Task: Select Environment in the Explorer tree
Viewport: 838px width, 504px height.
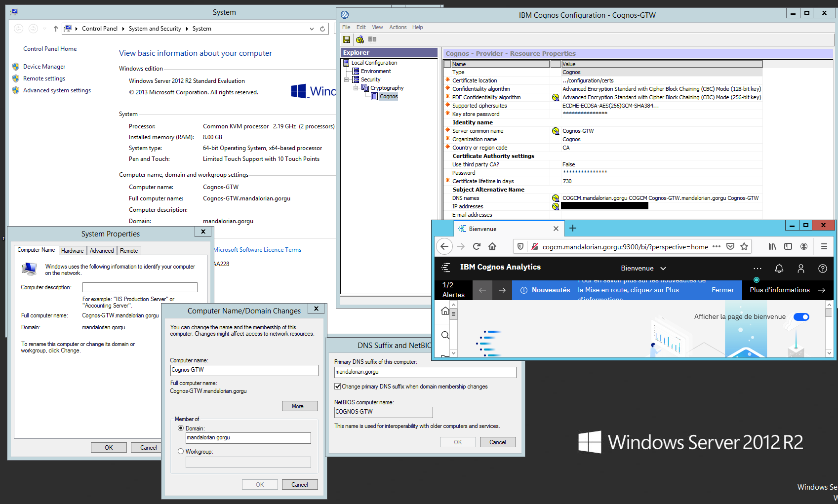Action: click(x=376, y=71)
